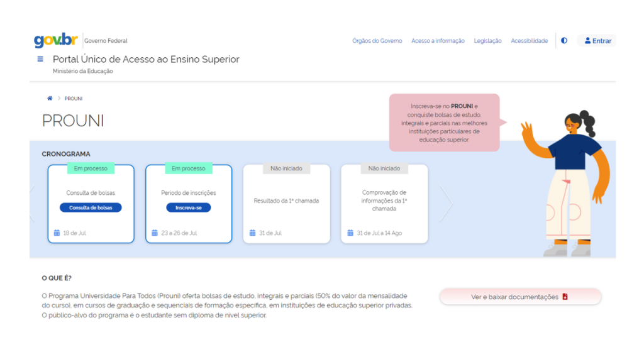
Task: Click calendar icon next to 23 a 26 de Jul
Action: pos(155,233)
